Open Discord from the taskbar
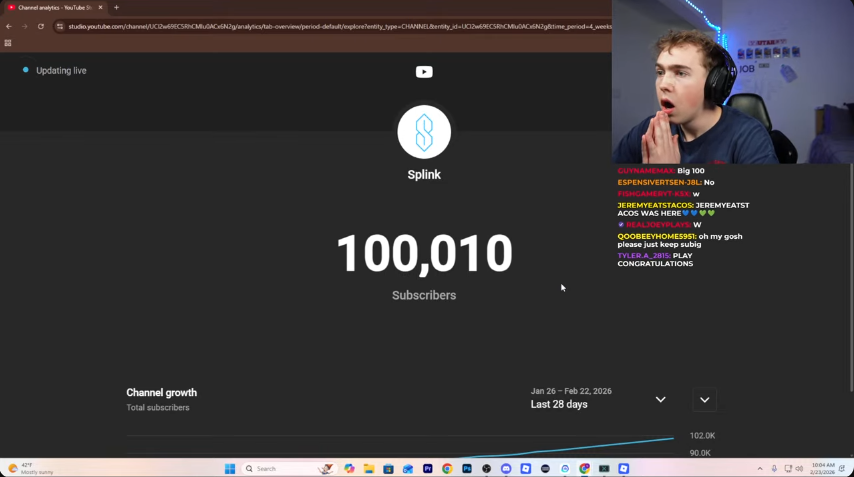 point(506,468)
